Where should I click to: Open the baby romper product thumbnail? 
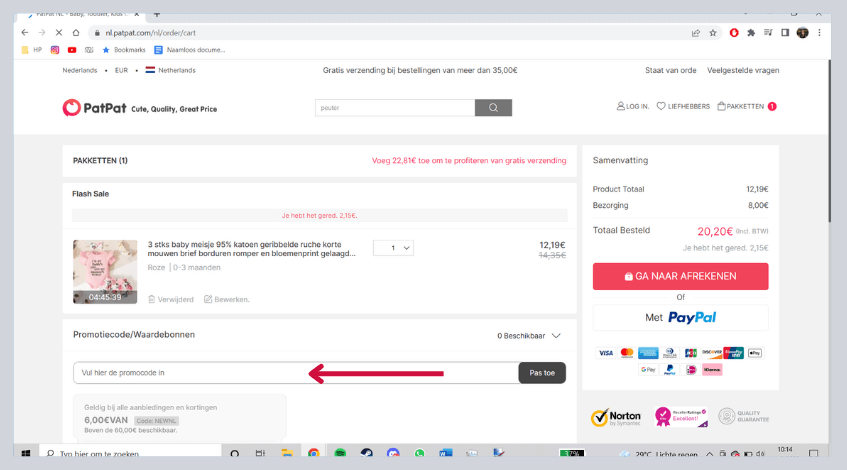tap(105, 271)
